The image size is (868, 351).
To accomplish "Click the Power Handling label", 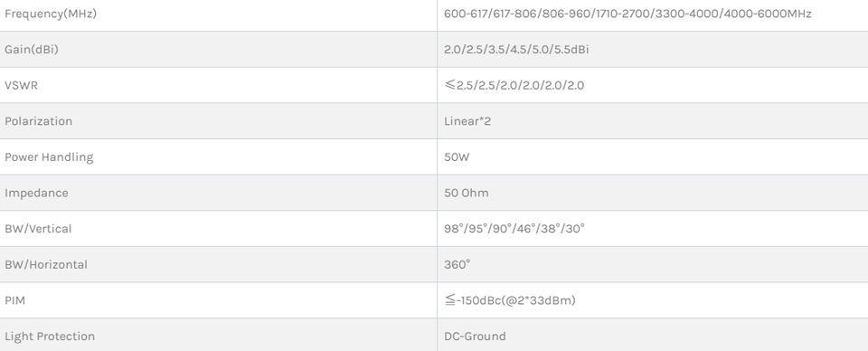I will tap(49, 157).
